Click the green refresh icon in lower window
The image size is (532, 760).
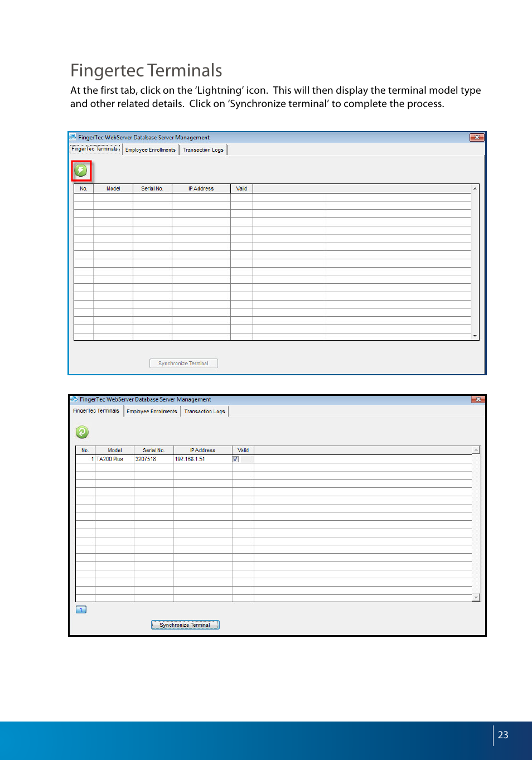click(82, 432)
